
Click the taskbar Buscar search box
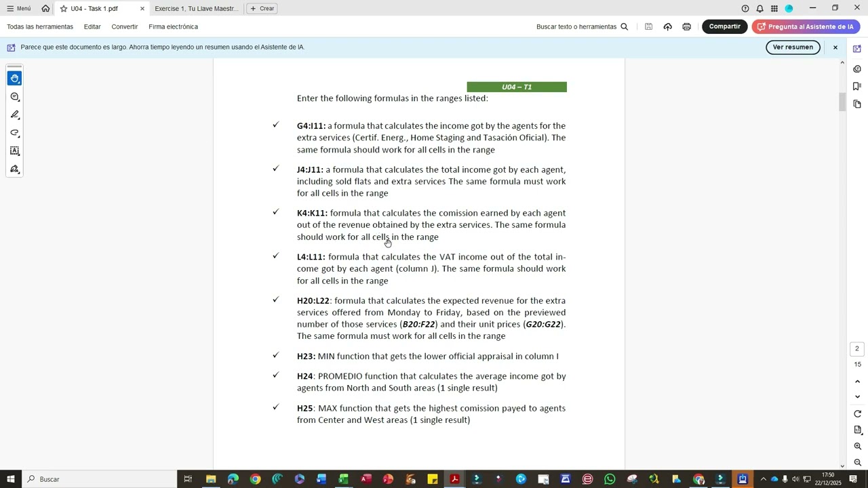pos(98,479)
